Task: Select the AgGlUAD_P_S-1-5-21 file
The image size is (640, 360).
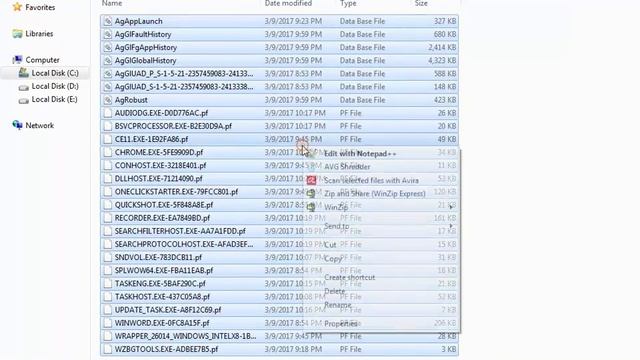Action: 279,73
